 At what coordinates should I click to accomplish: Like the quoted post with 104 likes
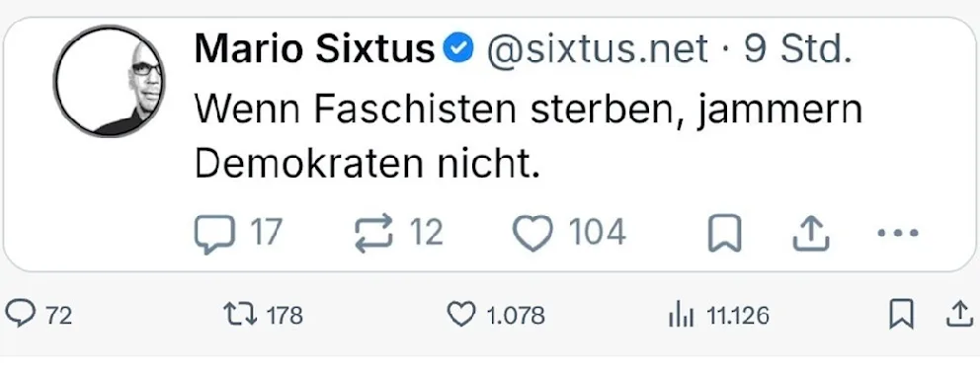click(532, 234)
